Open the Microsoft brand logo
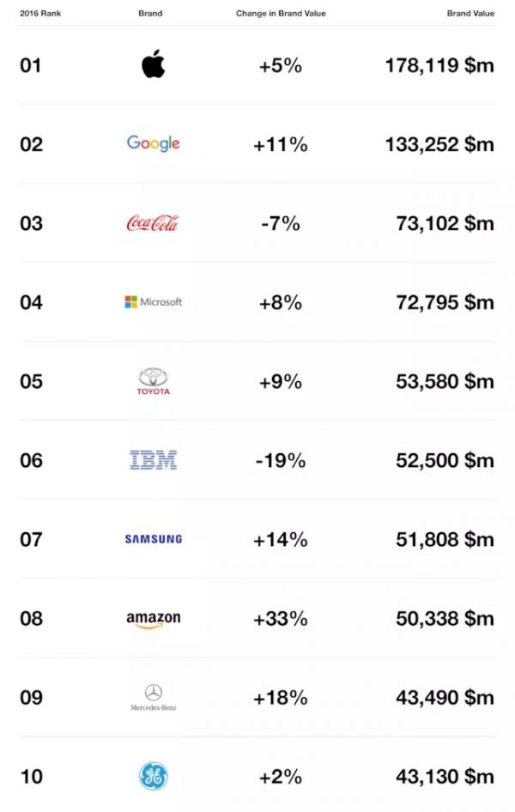Screen dimensions: 515x812 click(154, 302)
